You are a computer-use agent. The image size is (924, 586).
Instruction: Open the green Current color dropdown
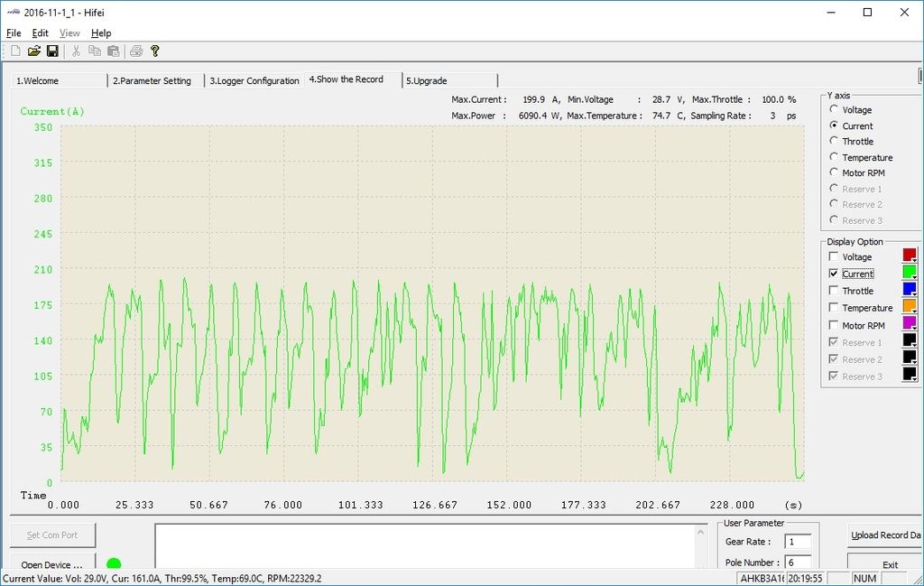910,273
